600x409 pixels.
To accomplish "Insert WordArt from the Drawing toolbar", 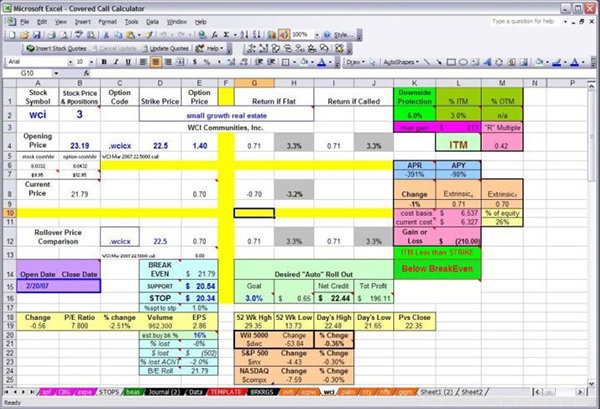I will [x=487, y=62].
